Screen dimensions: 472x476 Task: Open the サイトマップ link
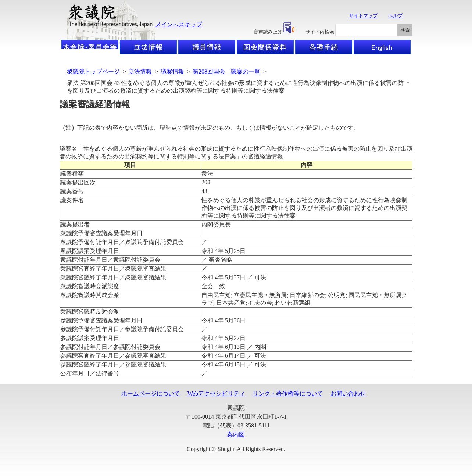coord(363,15)
